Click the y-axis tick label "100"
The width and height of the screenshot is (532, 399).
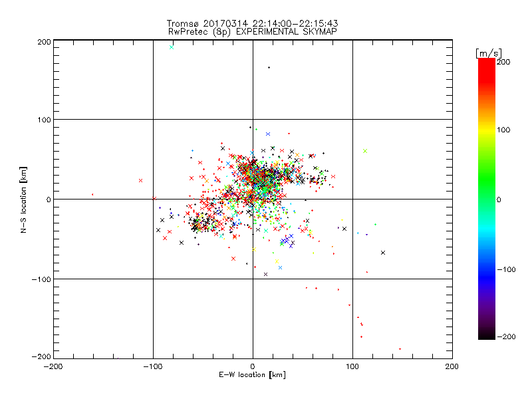click(44, 120)
